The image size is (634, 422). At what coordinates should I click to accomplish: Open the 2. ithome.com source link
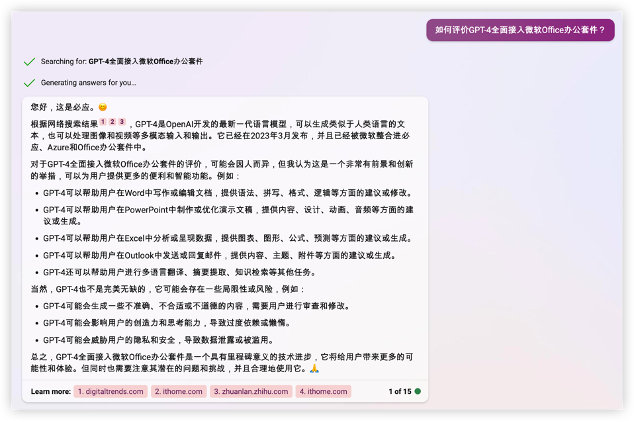pyautogui.click(x=179, y=391)
